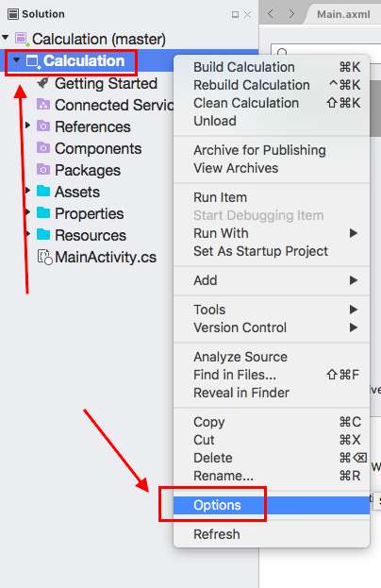Expand the References tree node
The height and width of the screenshot is (588, 381).
[x=27, y=126]
